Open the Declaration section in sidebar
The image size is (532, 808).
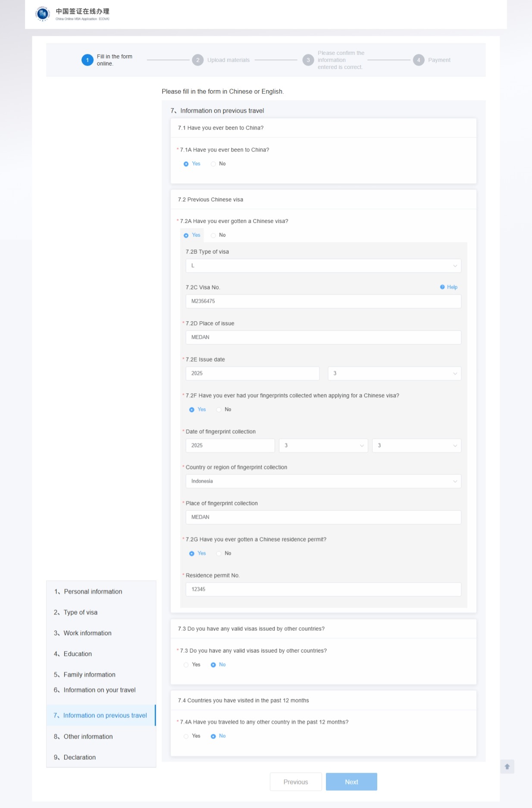click(79, 757)
